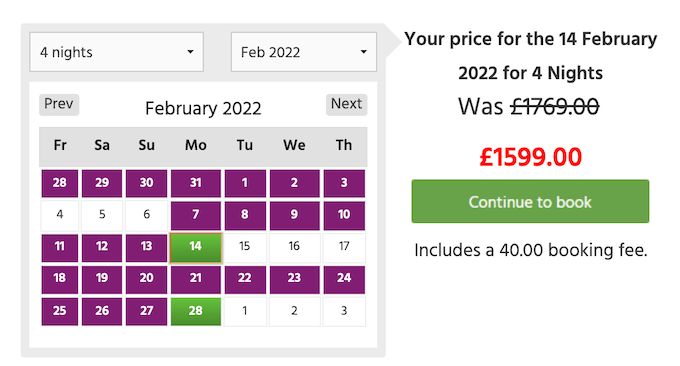The height and width of the screenshot is (366, 680).
Task: Click the purple 7 February date
Action: [196, 215]
